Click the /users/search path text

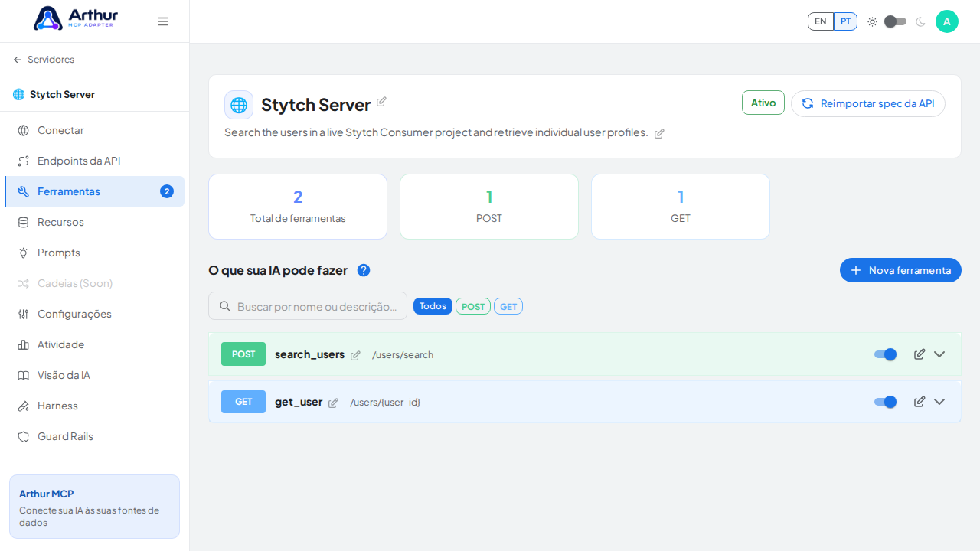coord(403,355)
